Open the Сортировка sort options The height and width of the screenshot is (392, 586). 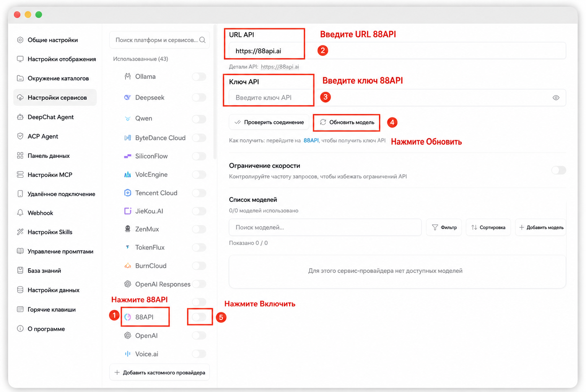coord(488,227)
